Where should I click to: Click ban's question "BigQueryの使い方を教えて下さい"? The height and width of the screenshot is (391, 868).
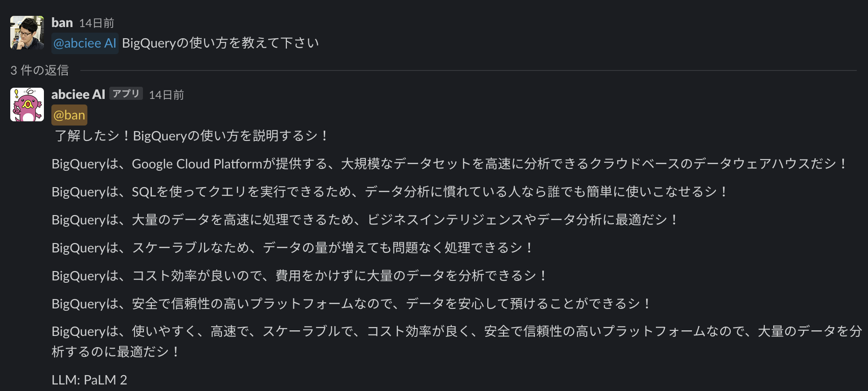221,43
